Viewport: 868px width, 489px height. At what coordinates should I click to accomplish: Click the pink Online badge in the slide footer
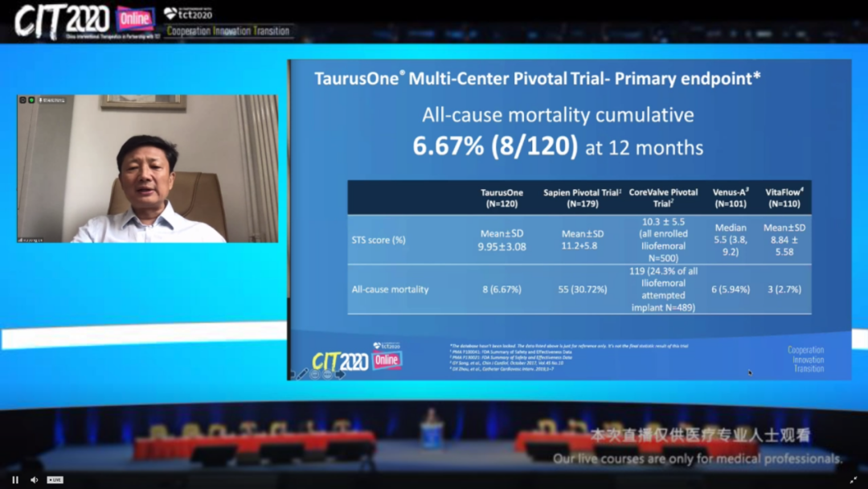pyautogui.click(x=387, y=360)
